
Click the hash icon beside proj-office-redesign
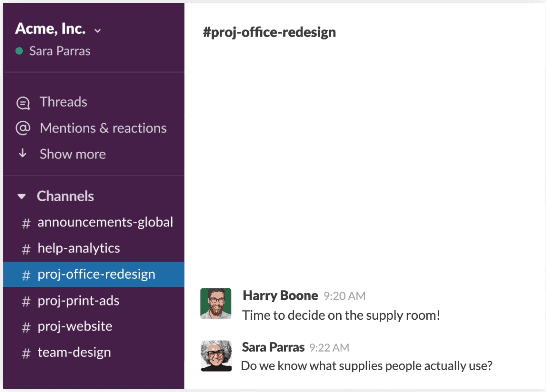(x=26, y=275)
